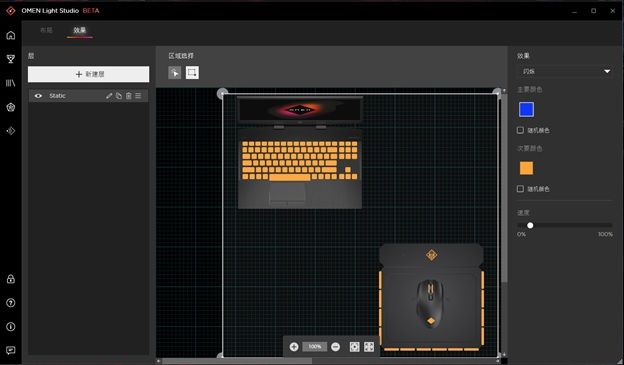Open the Info circle icon
Screen dimensions: 624x365
(11, 327)
